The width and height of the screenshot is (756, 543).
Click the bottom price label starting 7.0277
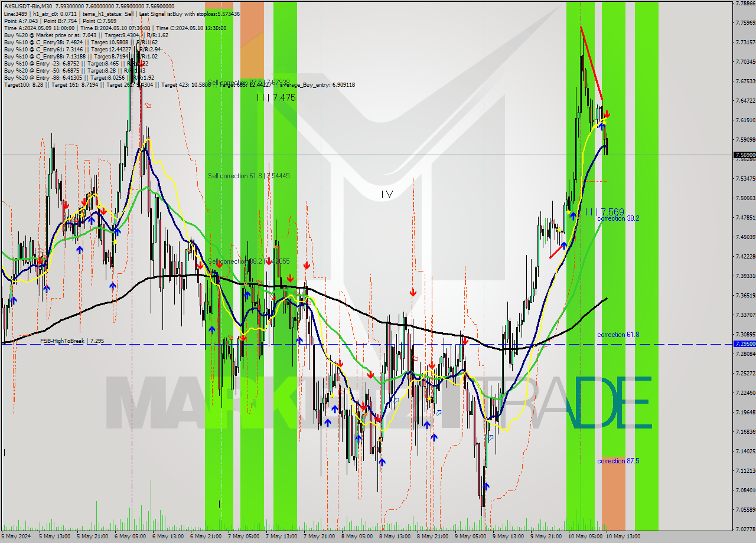[x=745, y=529]
